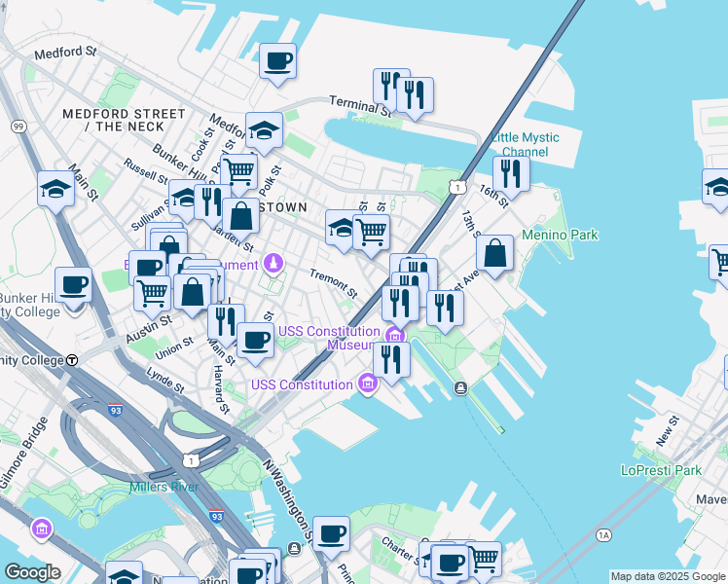Select the Bunker Hill Monument purple marker
Viewport: 728px width, 584px height.
[274, 264]
